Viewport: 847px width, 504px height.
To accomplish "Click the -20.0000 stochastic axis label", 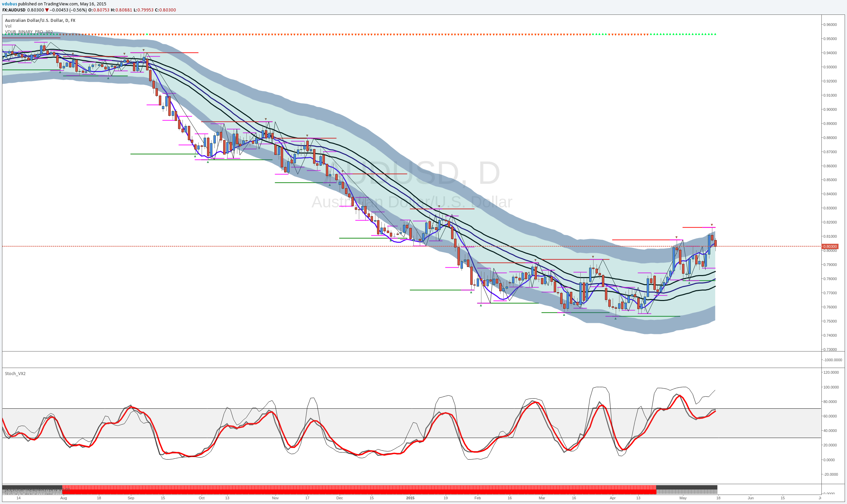I will tap(831, 474).
